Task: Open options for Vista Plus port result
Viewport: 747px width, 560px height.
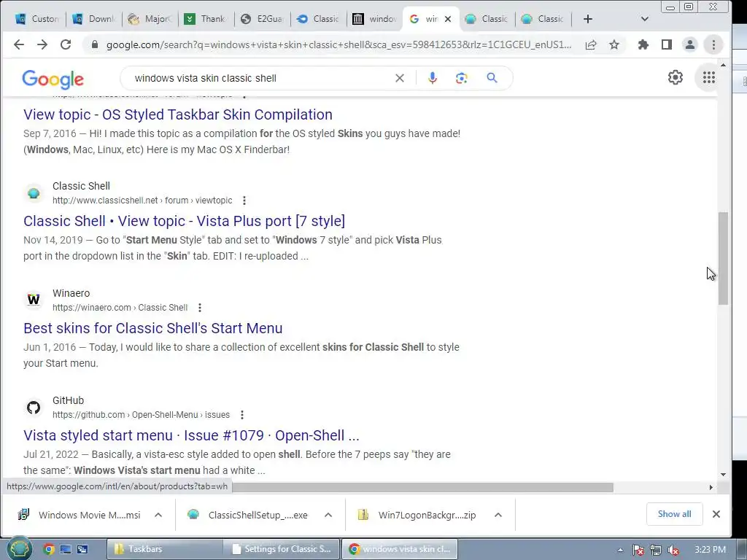Action: point(244,201)
